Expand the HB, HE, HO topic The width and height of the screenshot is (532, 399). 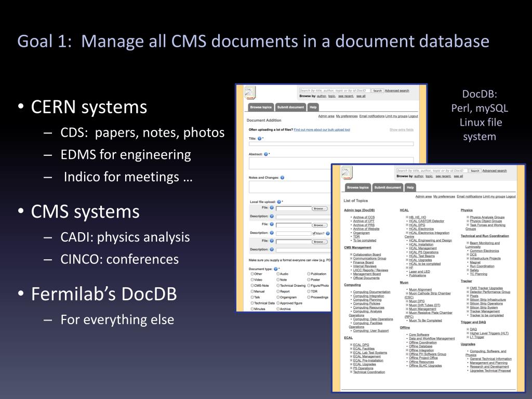click(407, 217)
